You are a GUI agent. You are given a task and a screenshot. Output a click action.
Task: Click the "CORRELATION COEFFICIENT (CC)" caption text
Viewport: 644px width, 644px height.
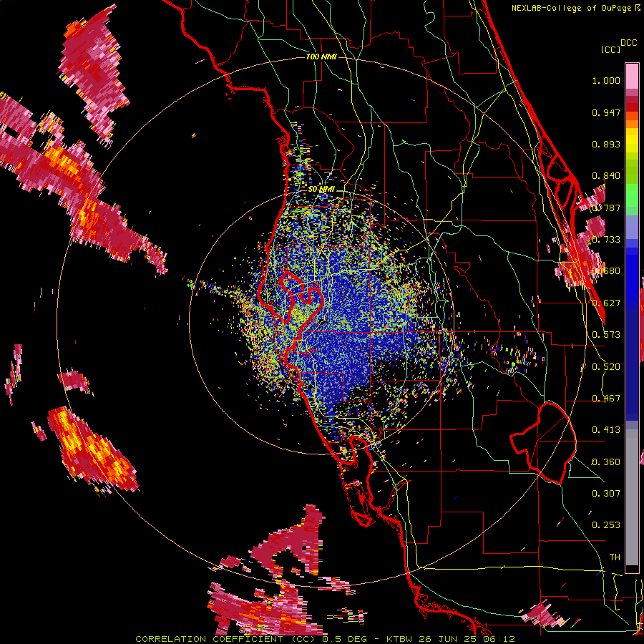tap(225, 639)
